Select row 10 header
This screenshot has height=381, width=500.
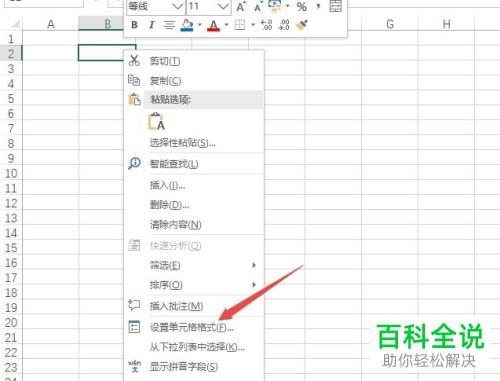click(11, 173)
